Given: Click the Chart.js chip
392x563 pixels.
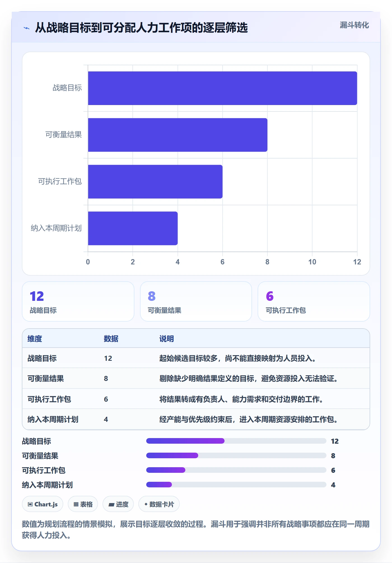Looking at the screenshot, I should (43, 504).
